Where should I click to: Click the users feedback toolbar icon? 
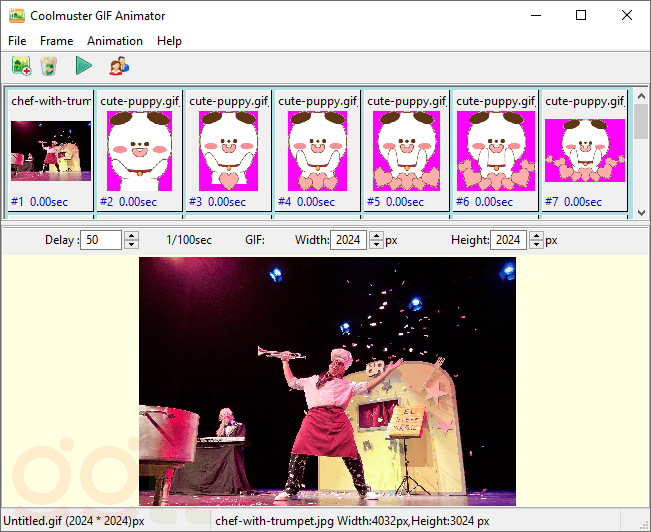tap(118, 66)
